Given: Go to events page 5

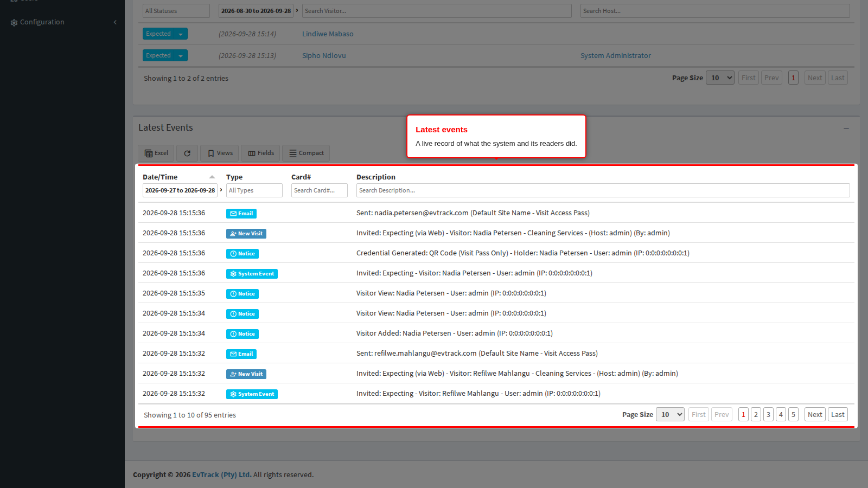Looking at the screenshot, I should [793, 414].
